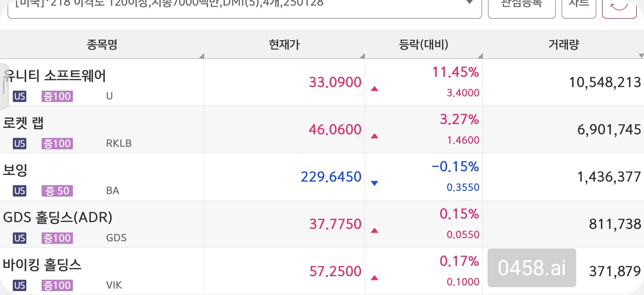Open the side drawer handle beside 유니티 소프트웨어
This screenshot has height=295, width=644.
coord(4,86)
